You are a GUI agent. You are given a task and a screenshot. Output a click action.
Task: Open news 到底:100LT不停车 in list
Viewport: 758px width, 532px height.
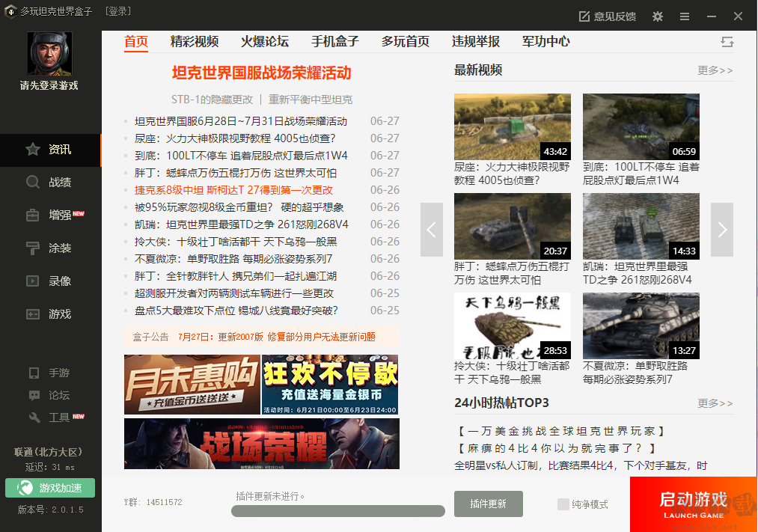pos(241,156)
